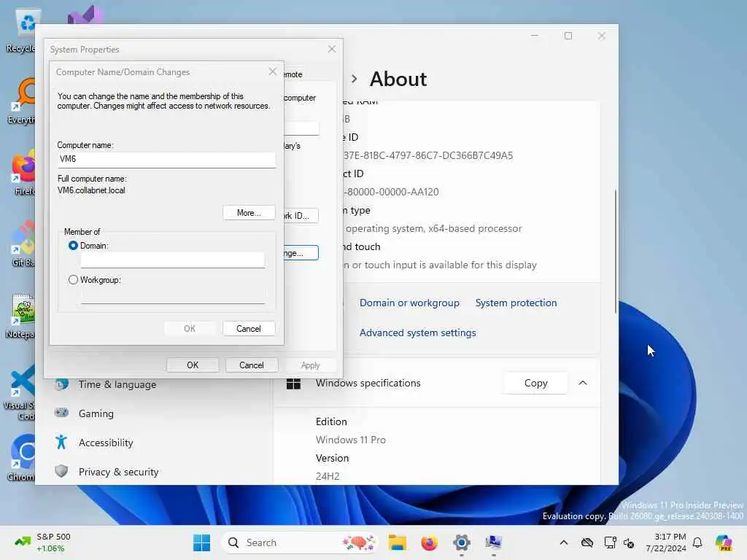
Task: Cancel the Computer Name/Domain Changes dialog
Action: point(248,329)
